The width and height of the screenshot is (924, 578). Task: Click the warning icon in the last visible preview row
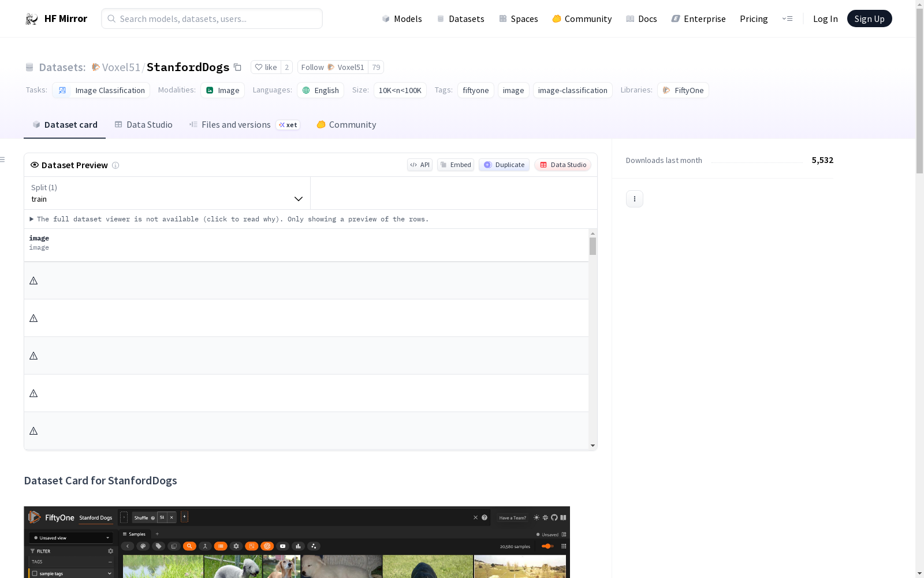click(x=33, y=431)
